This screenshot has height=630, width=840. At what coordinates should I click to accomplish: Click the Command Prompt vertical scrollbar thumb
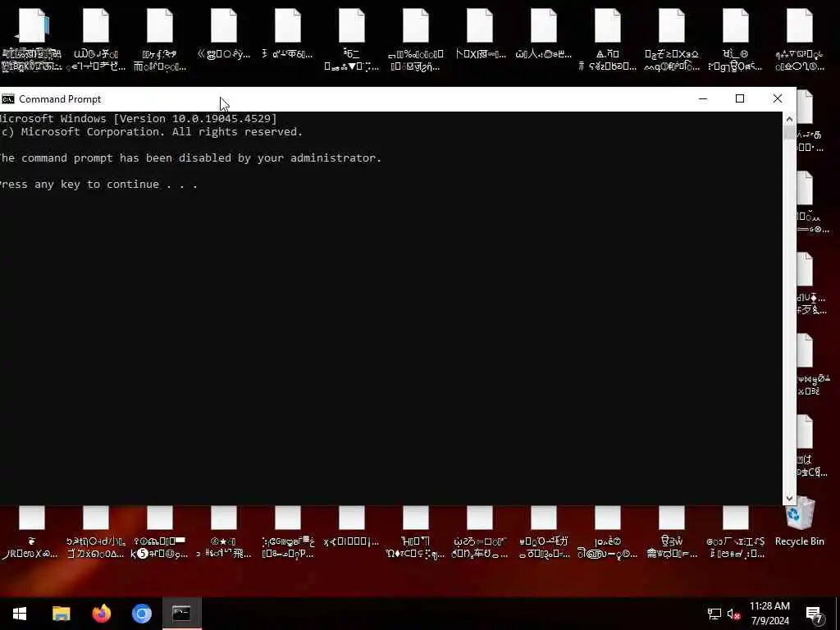tap(789, 132)
